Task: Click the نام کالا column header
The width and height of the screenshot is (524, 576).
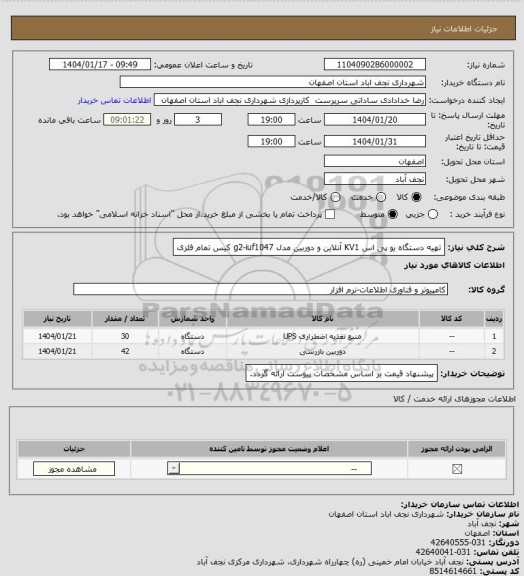Action: [x=323, y=318]
